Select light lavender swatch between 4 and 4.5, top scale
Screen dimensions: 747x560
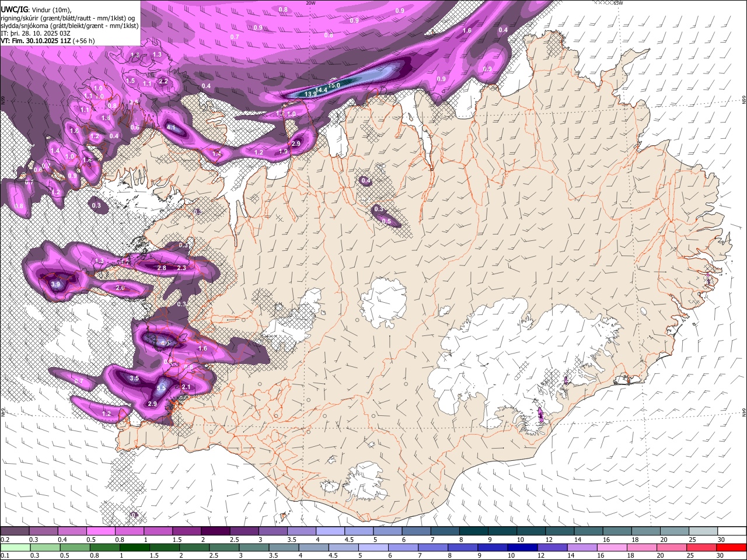330,531
